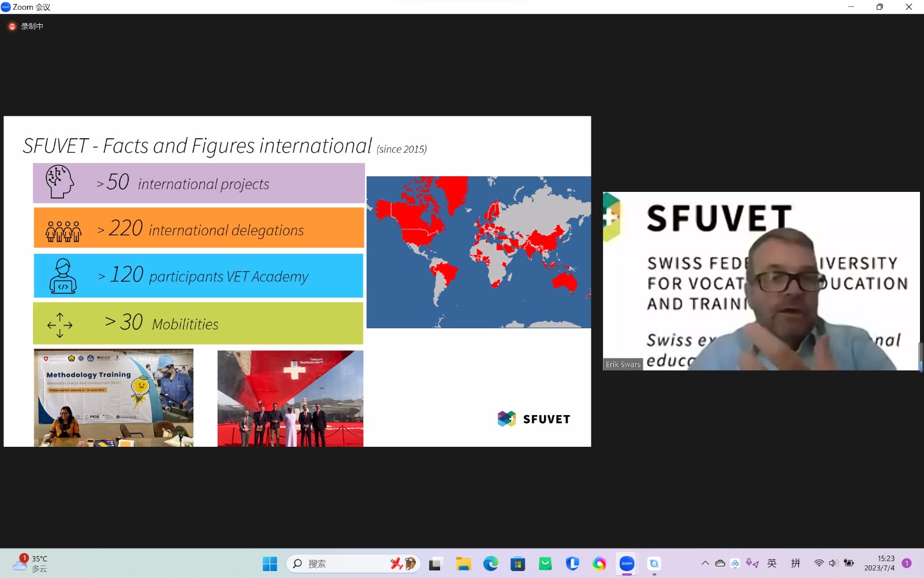The width and height of the screenshot is (924, 578).
Task: Click the group of people icon
Action: (x=64, y=231)
